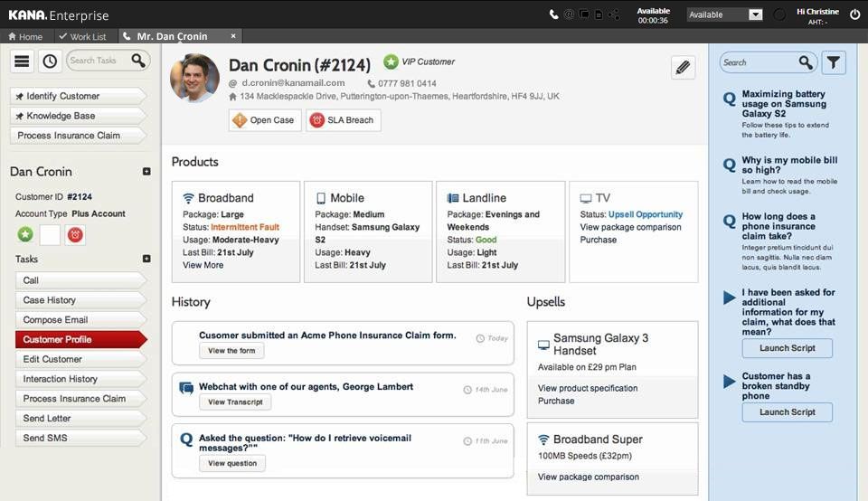868x501 pixels.
Task: Click View More in Broadband card
Action: point(203,265)
